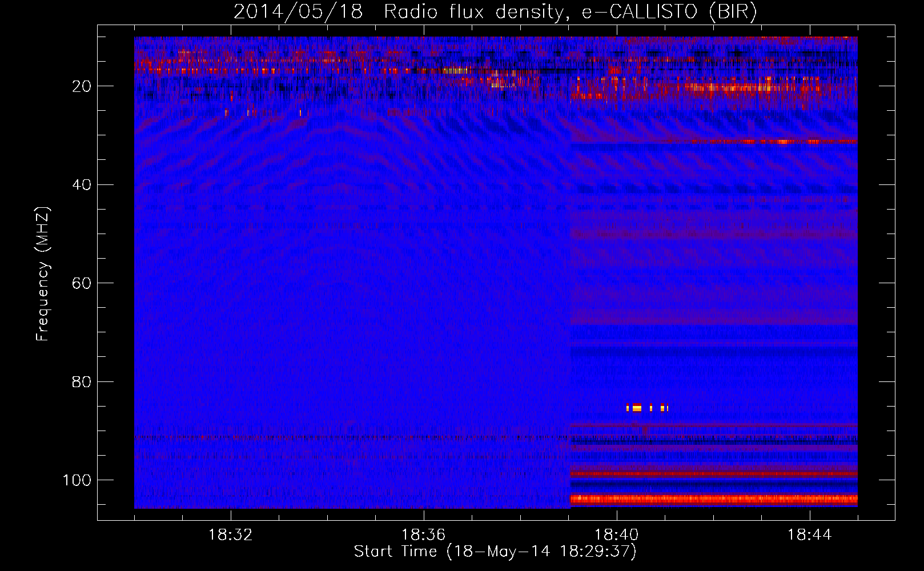Click the 20 MHz frequency tick label
The height and width of the screenshot is (571, 924).
point(82,86)
